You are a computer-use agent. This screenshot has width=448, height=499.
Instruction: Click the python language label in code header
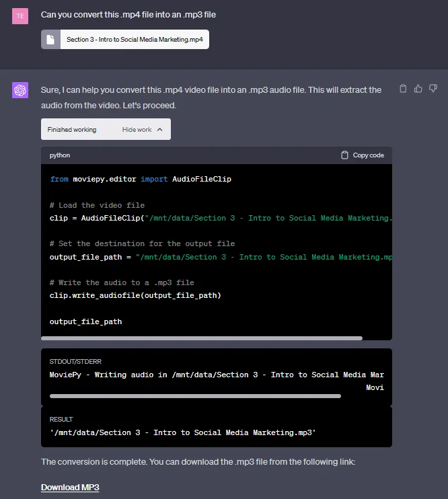(x=60, y=155)
